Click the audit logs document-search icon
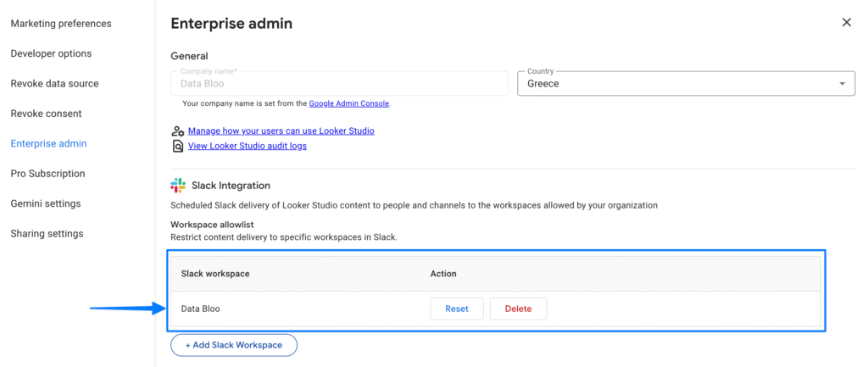The height and width of the screenshot is (367, 868). point(178,146)
